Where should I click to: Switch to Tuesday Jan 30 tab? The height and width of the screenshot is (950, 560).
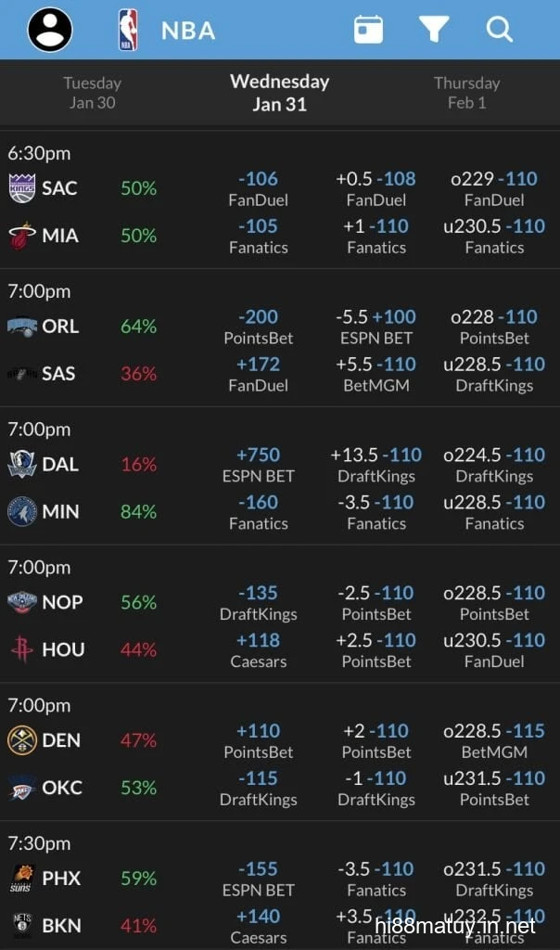click(x=93, y=93)
